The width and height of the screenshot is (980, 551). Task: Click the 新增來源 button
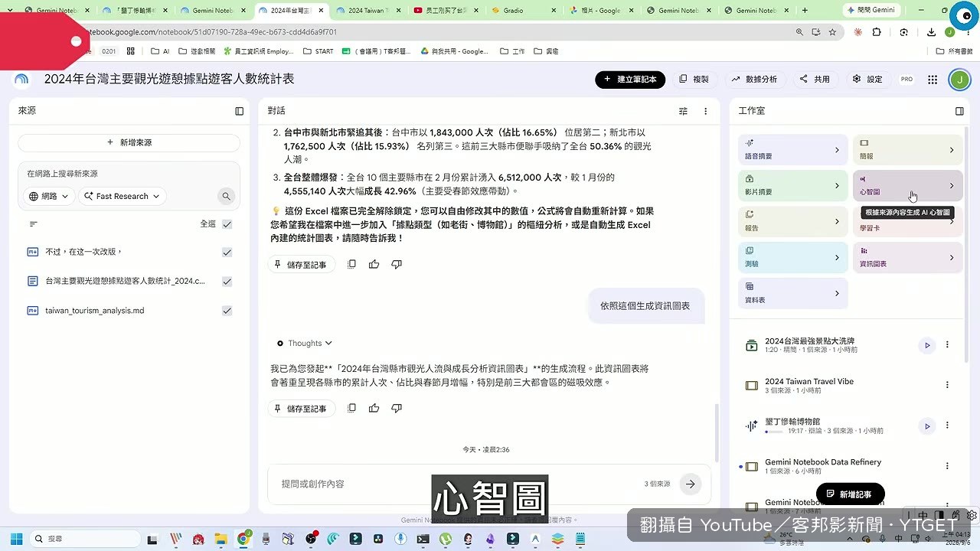(129, 142)
